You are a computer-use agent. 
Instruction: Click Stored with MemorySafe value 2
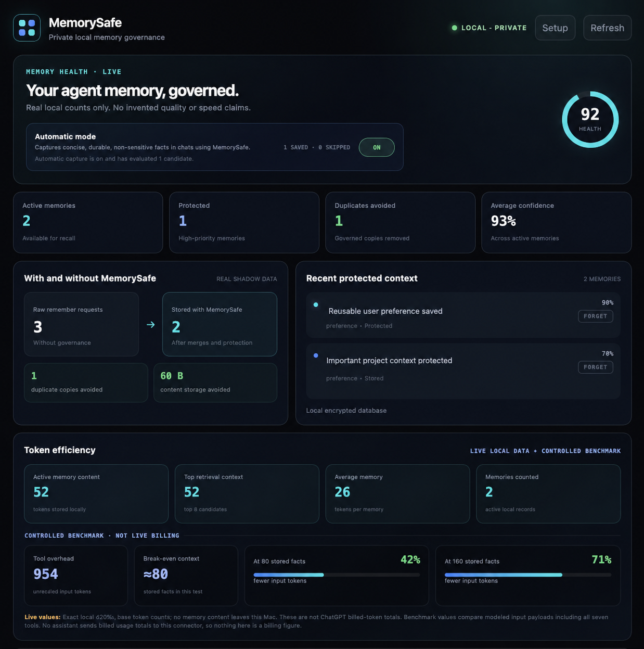point(176,327)
